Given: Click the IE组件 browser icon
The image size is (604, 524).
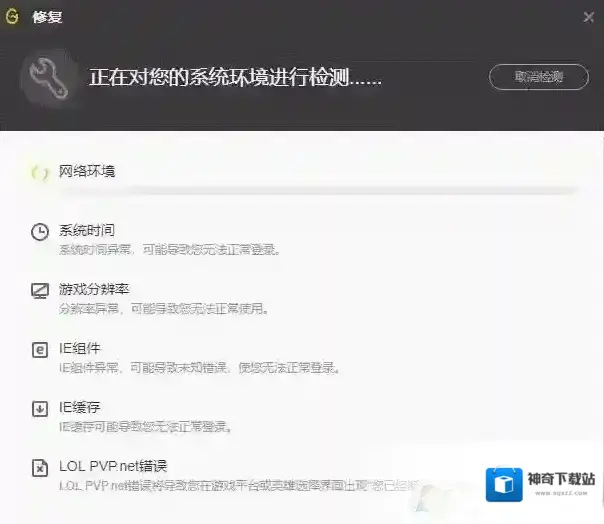Looking at the screenshot, I should pos(40,350).
